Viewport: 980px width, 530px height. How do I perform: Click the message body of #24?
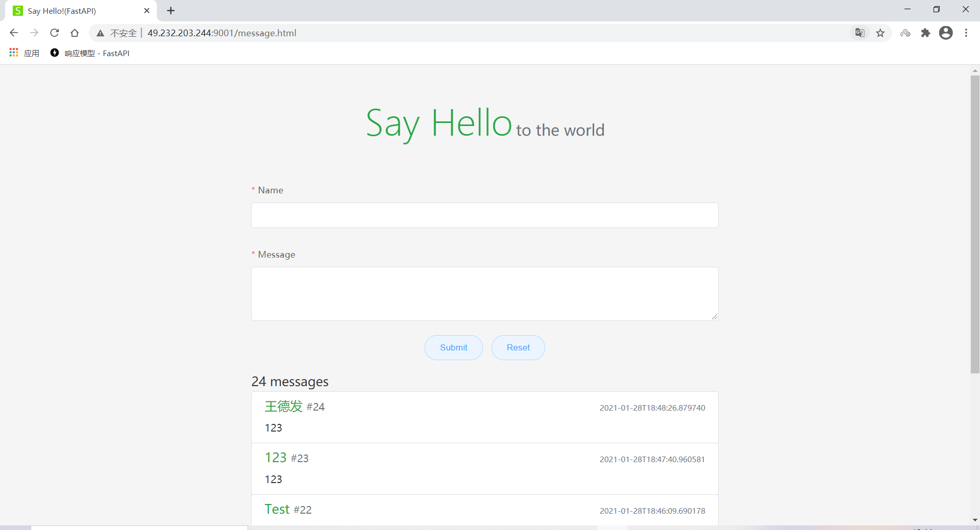pos(273,428)
